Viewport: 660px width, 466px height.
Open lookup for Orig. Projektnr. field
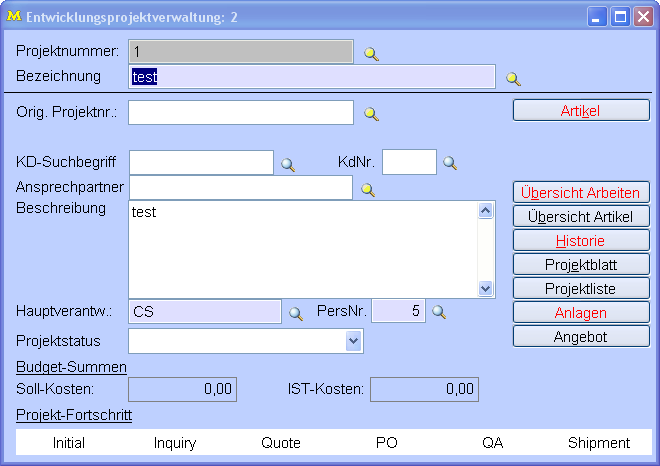(371, 114)
